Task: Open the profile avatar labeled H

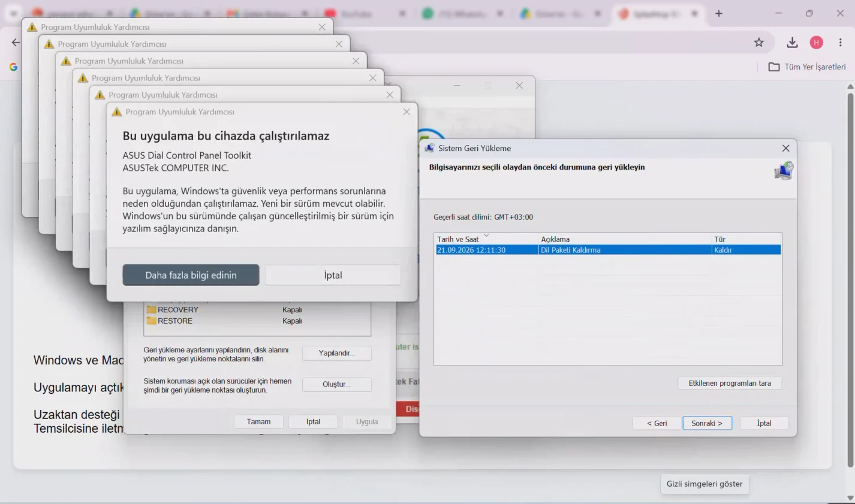Action: (816, 43)
